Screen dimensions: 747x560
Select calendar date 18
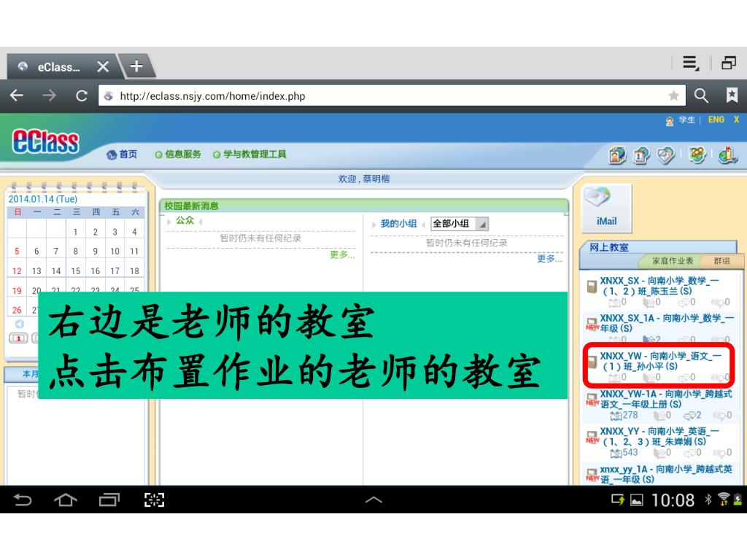tap(134, 271)
